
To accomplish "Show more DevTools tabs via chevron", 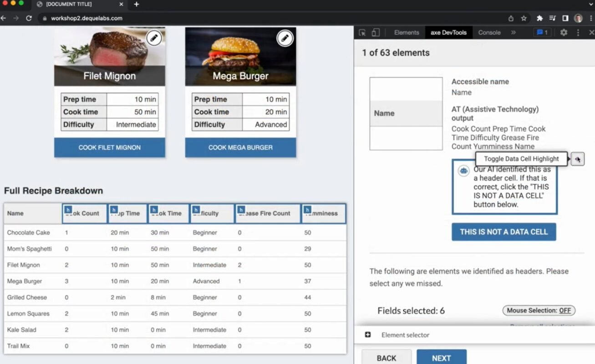I will pos(513,33).
